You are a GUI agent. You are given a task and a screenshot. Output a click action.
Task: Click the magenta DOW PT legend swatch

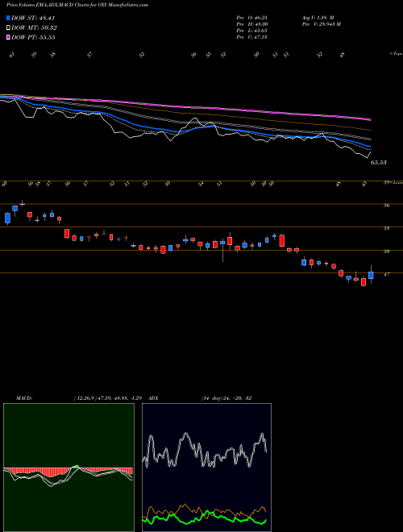pos(8,37)
